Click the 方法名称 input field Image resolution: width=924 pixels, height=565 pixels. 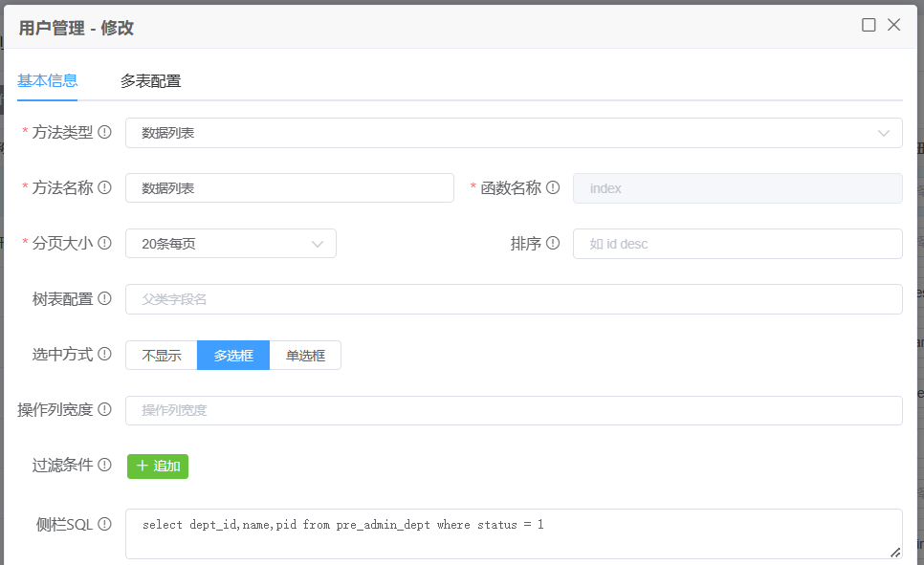tap(289, 188)
